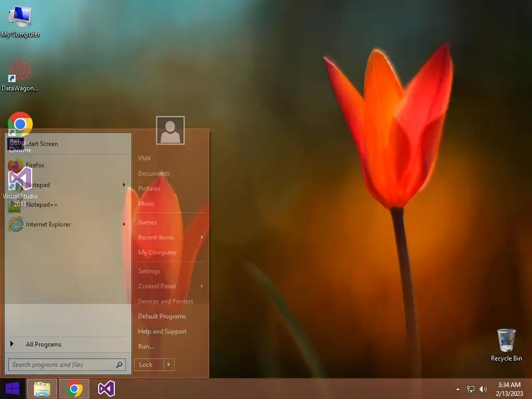Click the user account picture

(x=170, y=130)
